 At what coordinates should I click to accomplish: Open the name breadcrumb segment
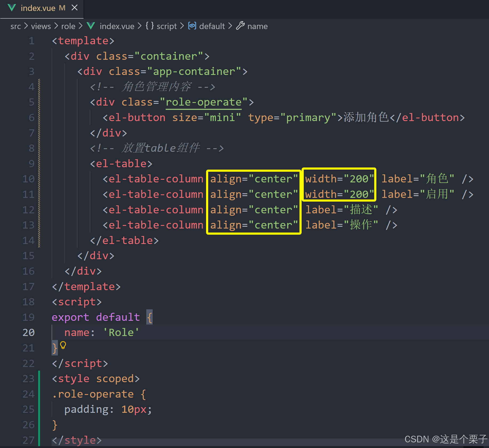[257, 26]
